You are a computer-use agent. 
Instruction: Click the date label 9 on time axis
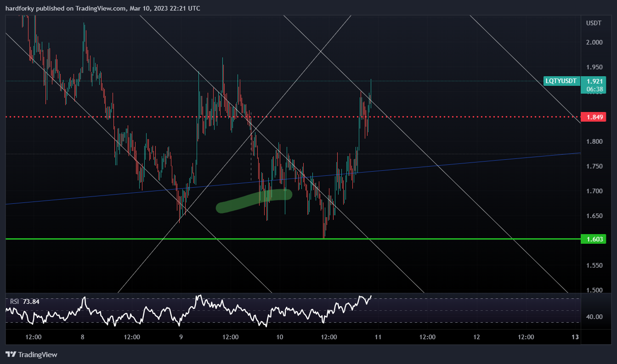pyautogui.click(x=181, y=336)
